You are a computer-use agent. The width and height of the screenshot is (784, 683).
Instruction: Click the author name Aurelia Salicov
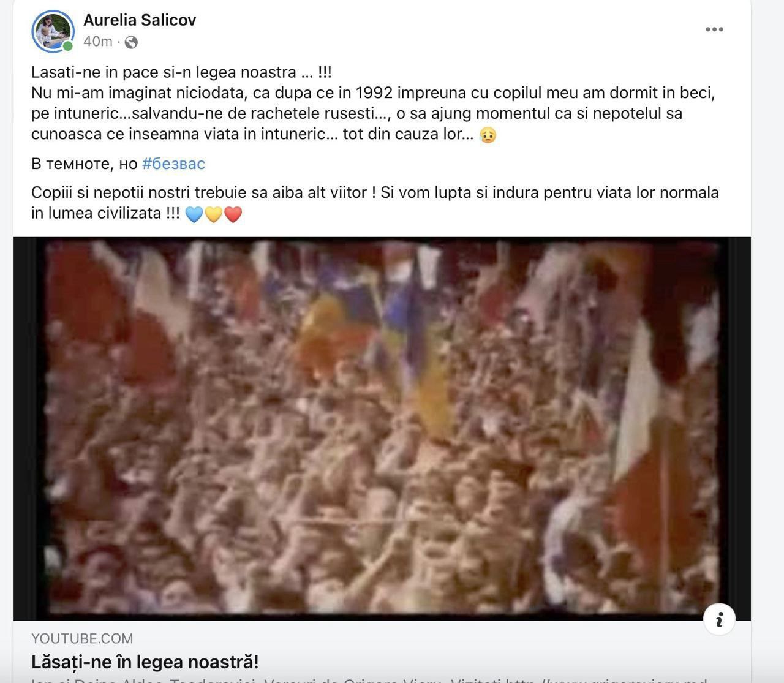(140, 20)
